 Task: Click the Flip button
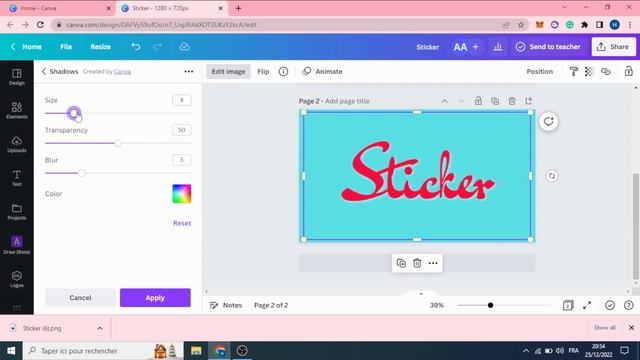pyautogui.click(x=263, y=71)
